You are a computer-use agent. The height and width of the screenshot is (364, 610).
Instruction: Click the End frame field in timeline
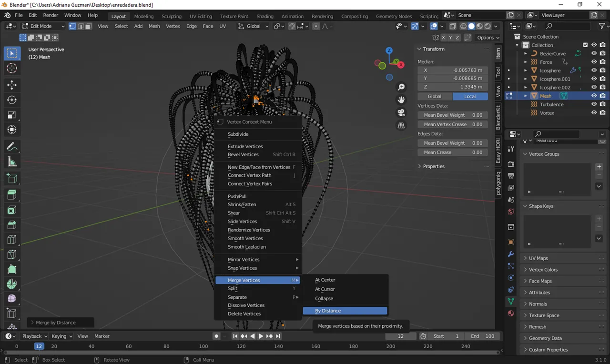[482, 336]
